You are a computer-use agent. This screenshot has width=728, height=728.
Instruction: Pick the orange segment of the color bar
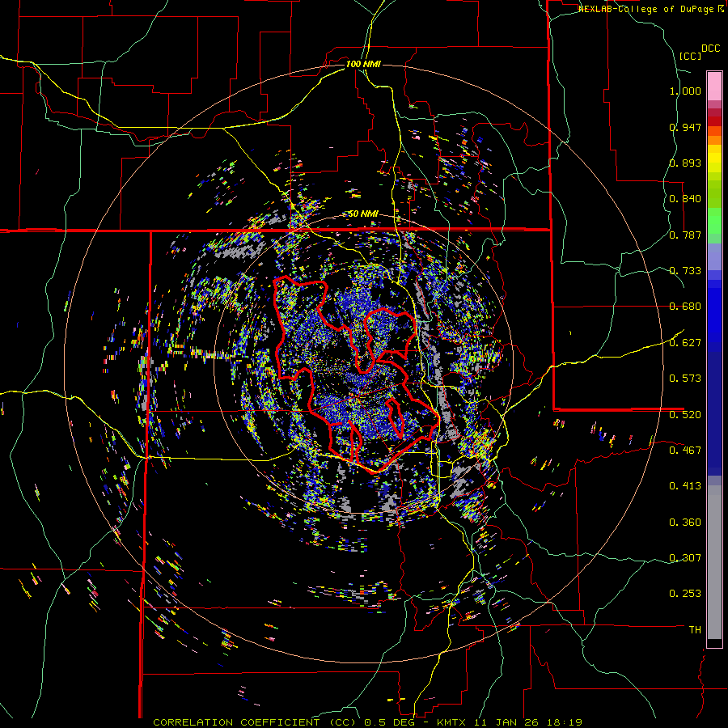coord(714,140)
